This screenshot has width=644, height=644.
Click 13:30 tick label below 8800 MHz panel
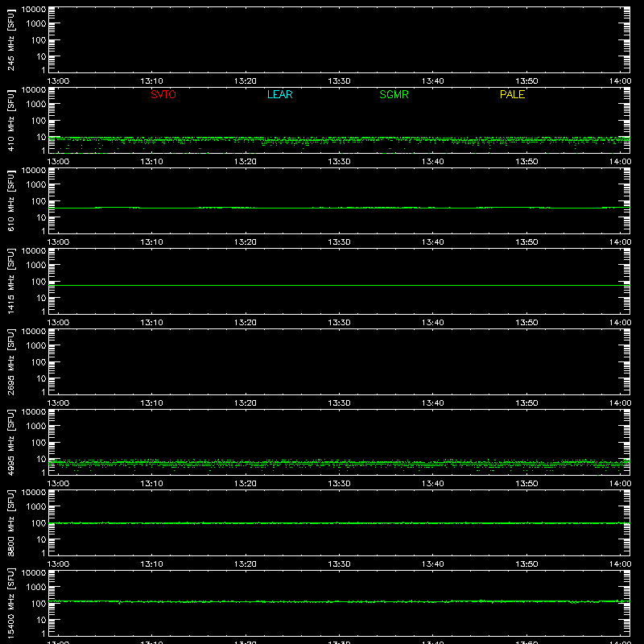tap(339, 564)
